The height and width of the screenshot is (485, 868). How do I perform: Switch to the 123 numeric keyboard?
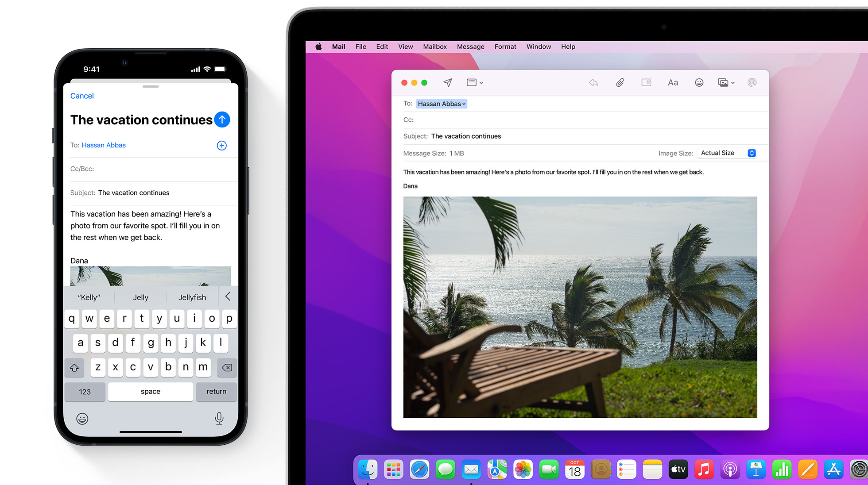click(85, 392)
